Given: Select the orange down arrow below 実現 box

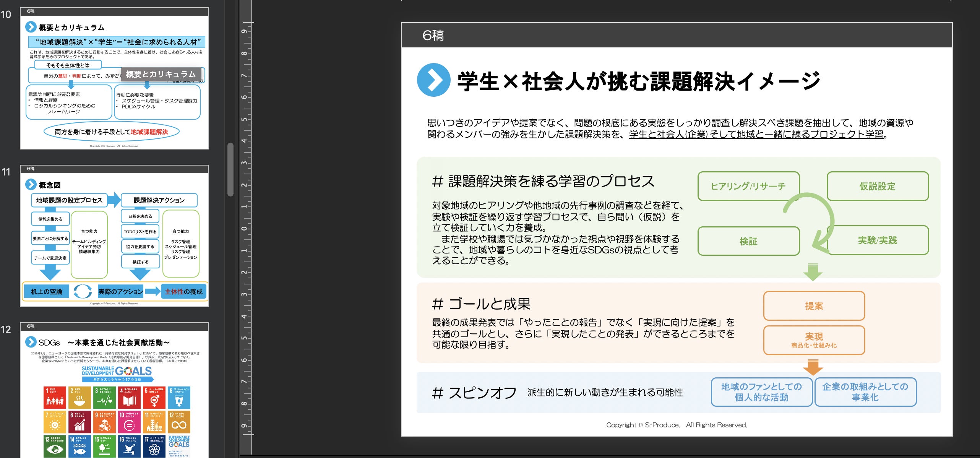Looking at the screenshot, I should coord(813,367).
